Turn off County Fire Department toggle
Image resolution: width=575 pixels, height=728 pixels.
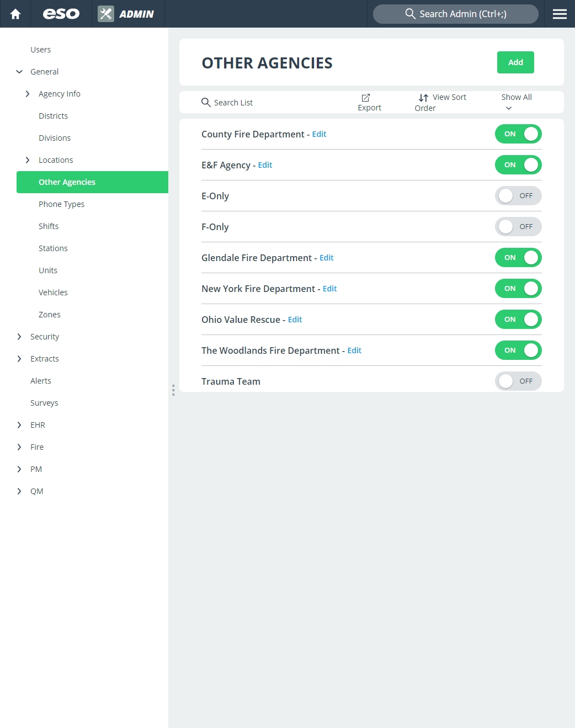click(x=518, y=134)
